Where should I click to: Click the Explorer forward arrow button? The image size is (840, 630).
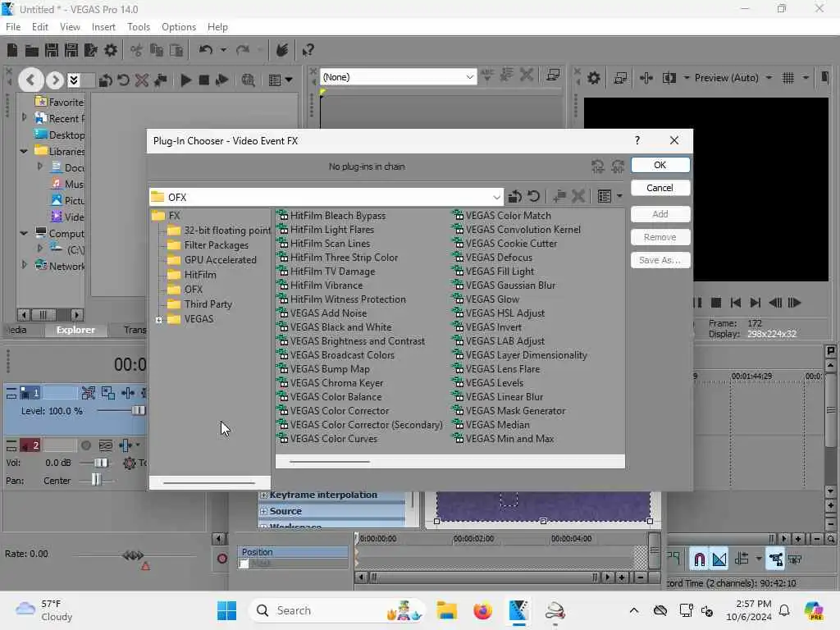(x=55, y=80)
